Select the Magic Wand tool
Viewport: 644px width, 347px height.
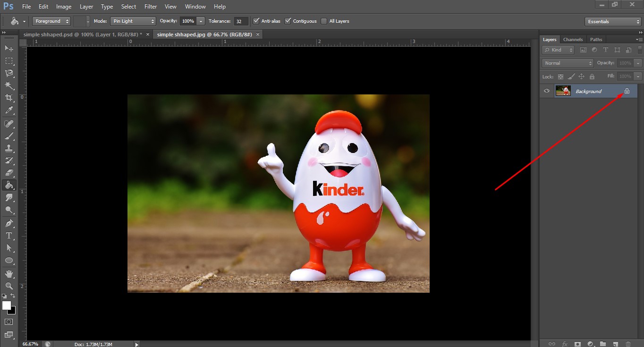(x=9, y=85)
